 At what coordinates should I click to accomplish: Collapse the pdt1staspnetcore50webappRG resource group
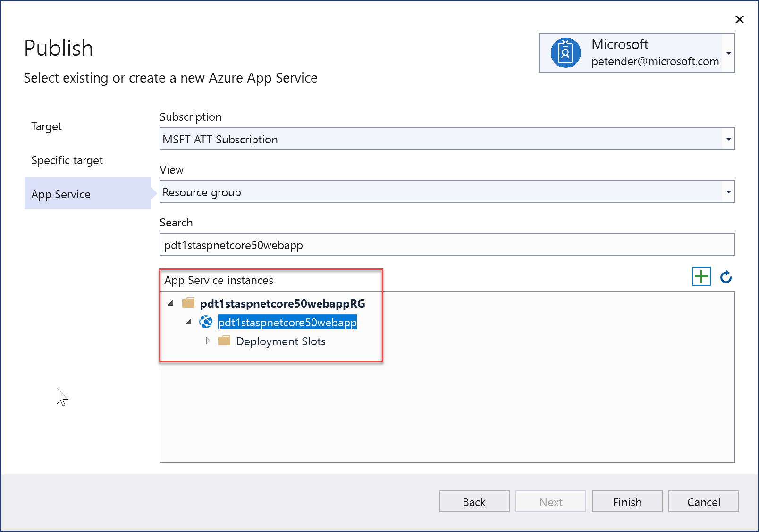pyautogui.click(x=170, y=303)
